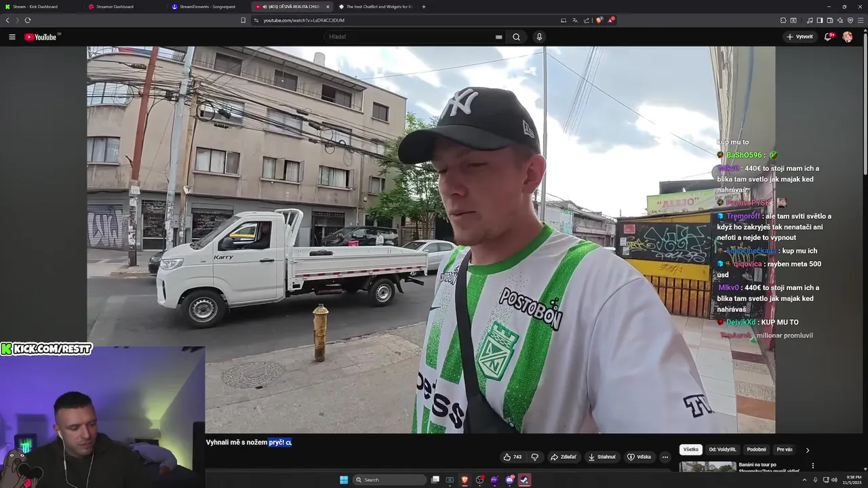Screen dimensions: 868x488
Task: Open the Windows Start menu
Action: [x=344, y=480]
